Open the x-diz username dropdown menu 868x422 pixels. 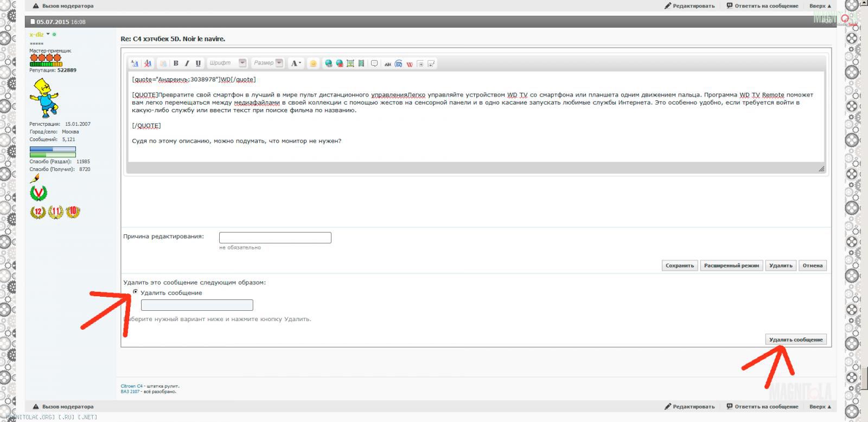coord(48,34)
